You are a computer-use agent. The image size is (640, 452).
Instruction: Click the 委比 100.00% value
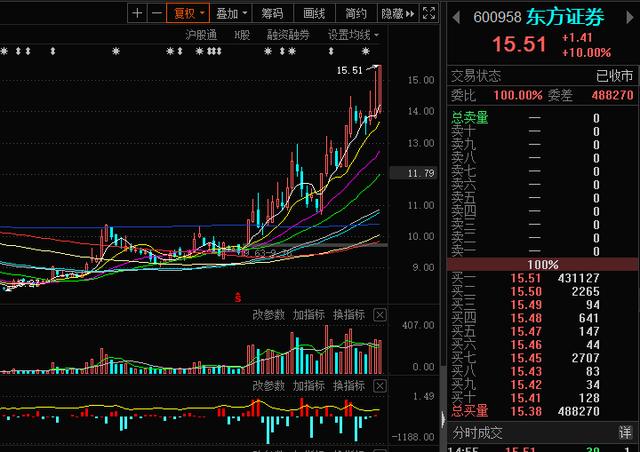518,96
